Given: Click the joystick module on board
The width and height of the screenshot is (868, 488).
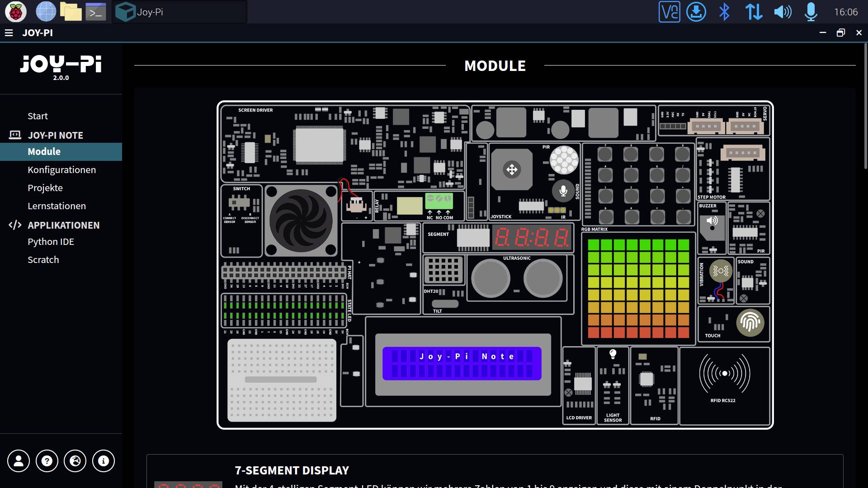Looking at the screenshot, I should point(512,169).
